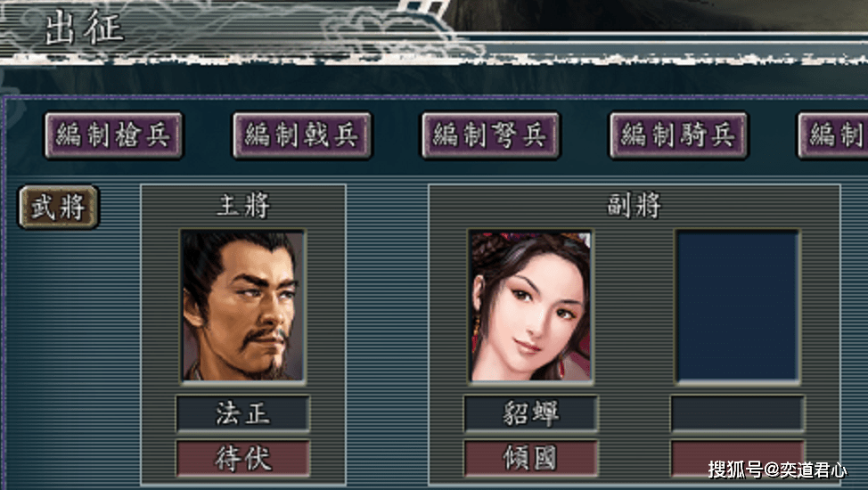Select the 待伏 skill label
The width and height of the screenshot is (868, 490).
[x=242, y=459]
